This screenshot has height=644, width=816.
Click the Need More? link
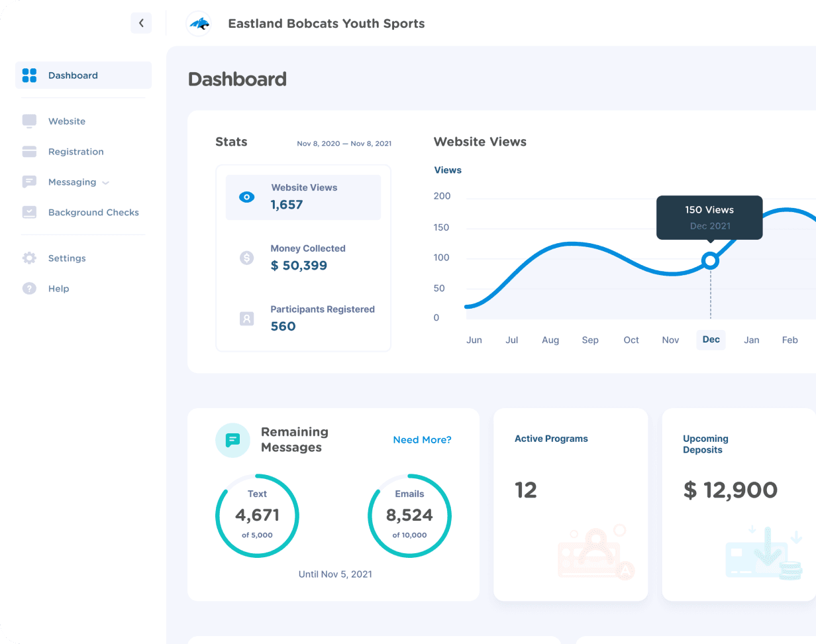click(422, 440)
